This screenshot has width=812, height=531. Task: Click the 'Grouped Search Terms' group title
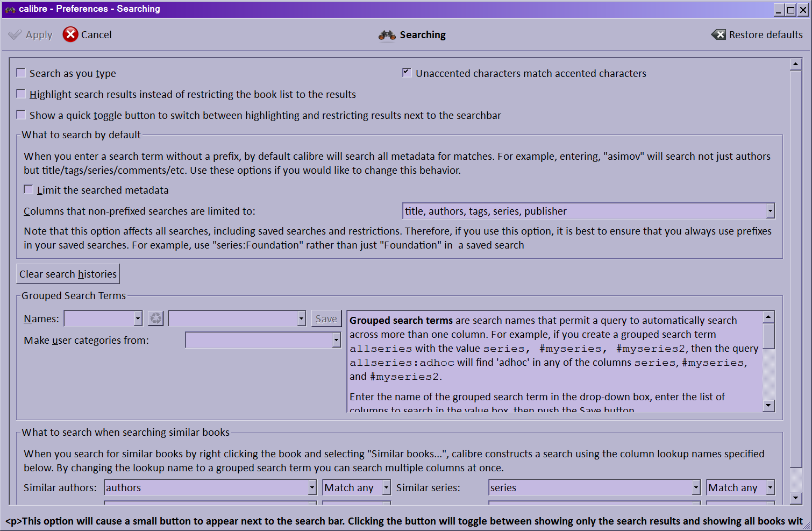(74, 295)
